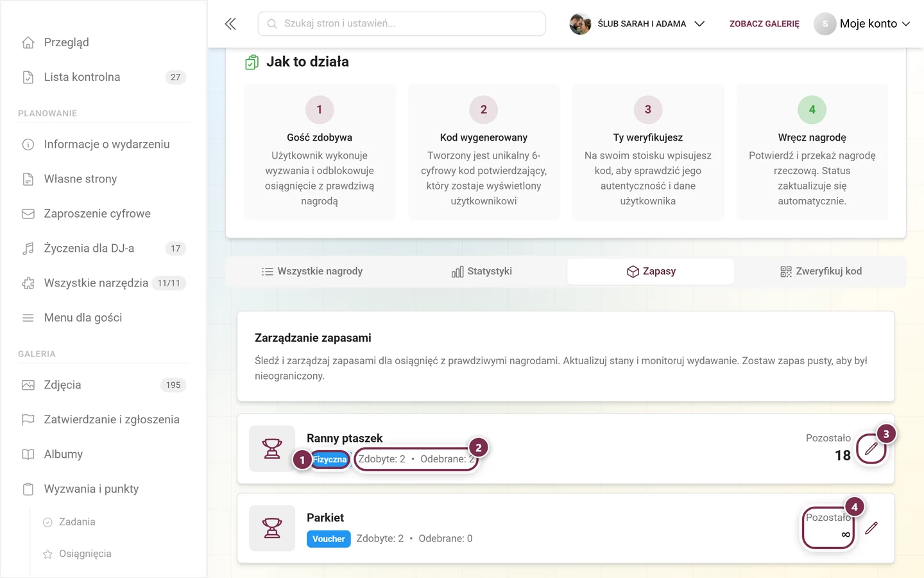Click the Zatwierdzanie i zgłoszenia flag icon
The height and width of the screenshot is (578, 924).
pyautogui.click(x=28, y=420)
